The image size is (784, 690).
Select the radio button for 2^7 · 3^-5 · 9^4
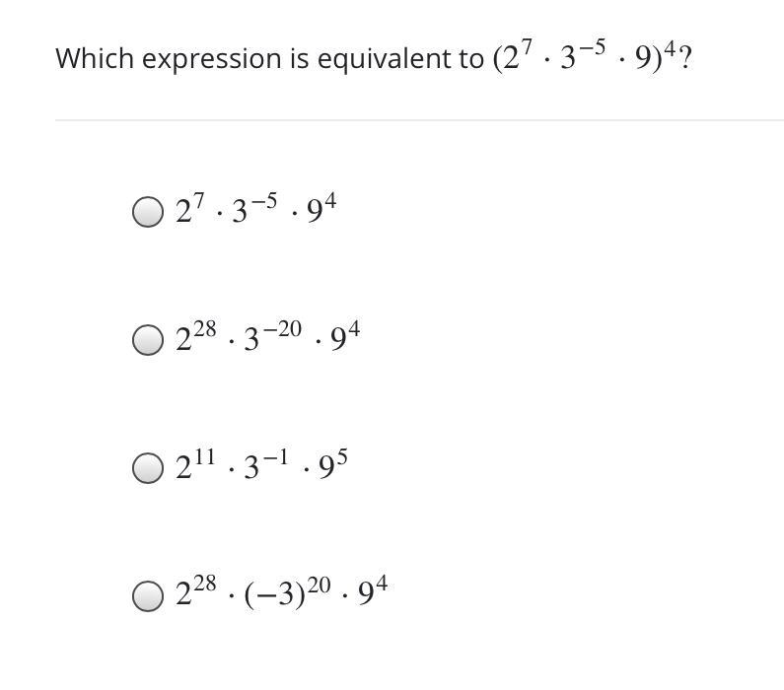pos(147,212)
